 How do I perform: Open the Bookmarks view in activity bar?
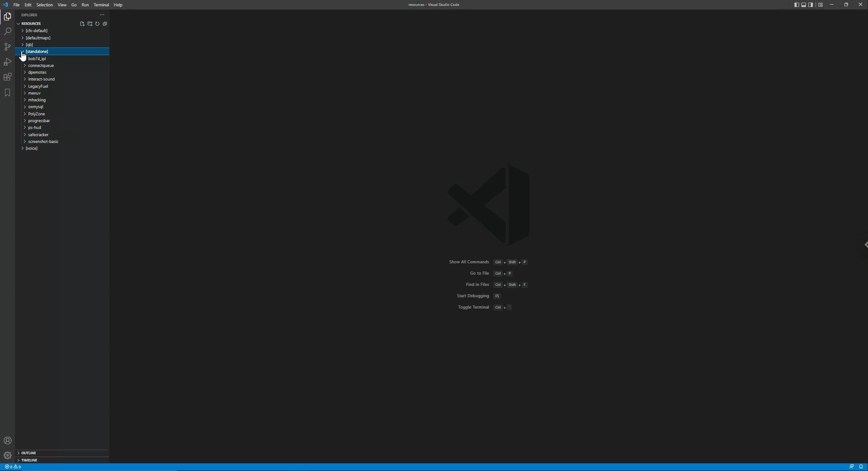[7, 93]
